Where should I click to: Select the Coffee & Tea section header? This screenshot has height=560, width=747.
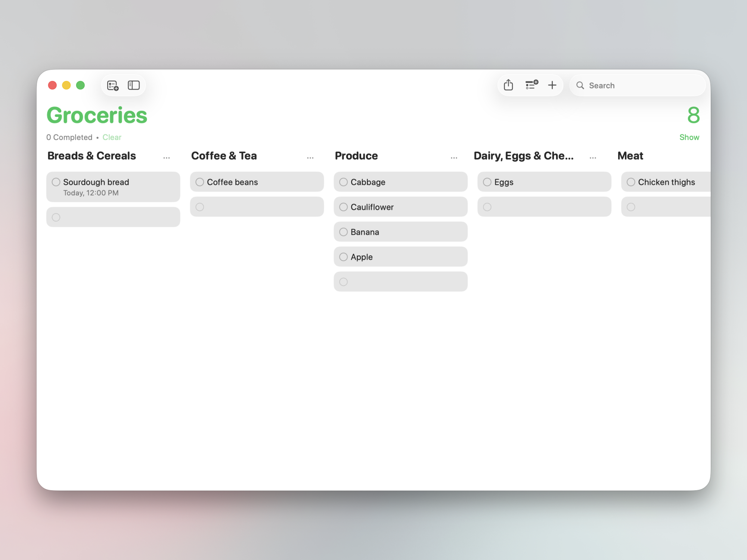pos(224,156)
